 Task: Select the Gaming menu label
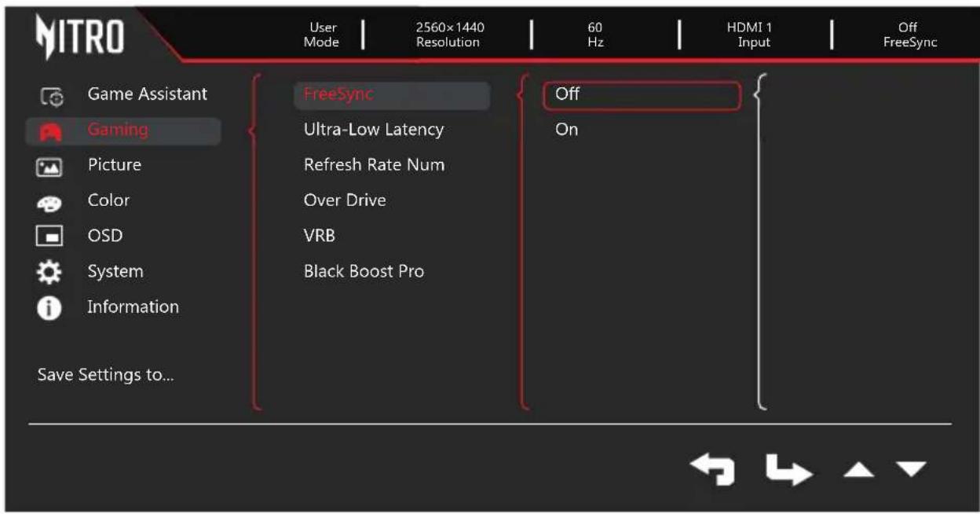[118, 130]
